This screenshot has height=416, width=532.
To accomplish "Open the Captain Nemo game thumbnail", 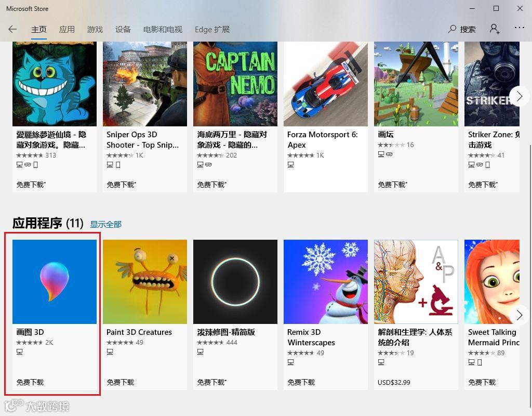I will pos(235,84).
